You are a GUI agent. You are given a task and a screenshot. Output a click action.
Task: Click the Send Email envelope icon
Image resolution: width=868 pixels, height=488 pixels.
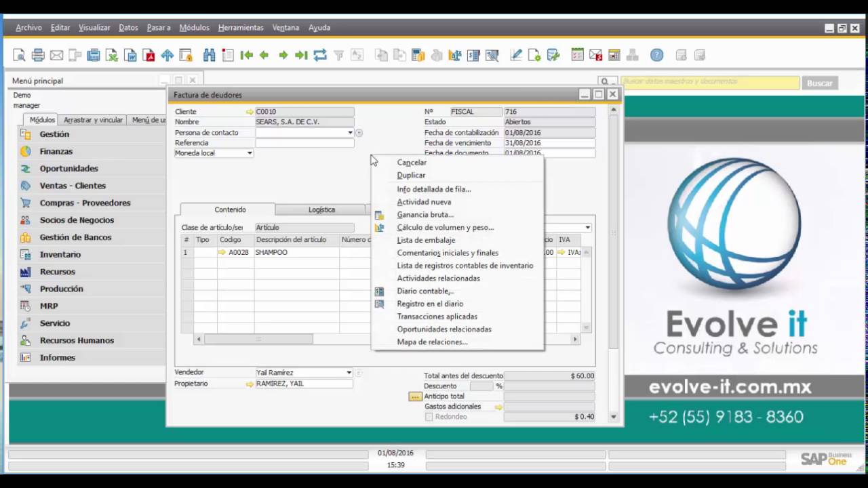(x=56, y=56)
